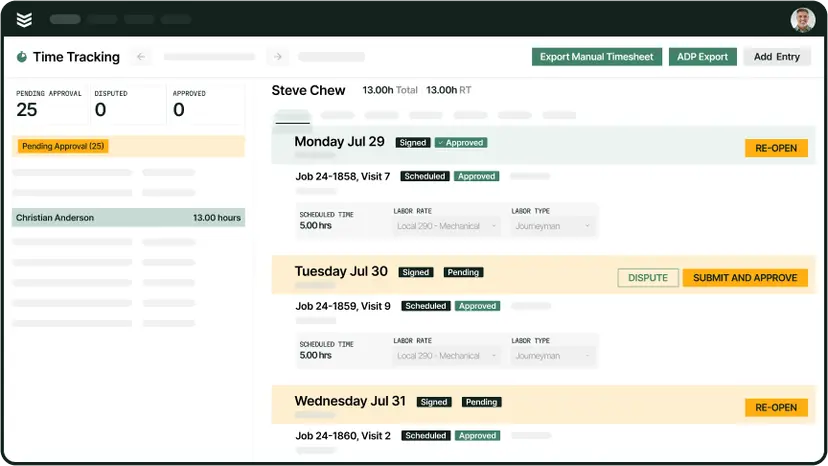Open the Pending Approval 25 summary card
This screenshot has height=466, width=828.
(51, 104)
